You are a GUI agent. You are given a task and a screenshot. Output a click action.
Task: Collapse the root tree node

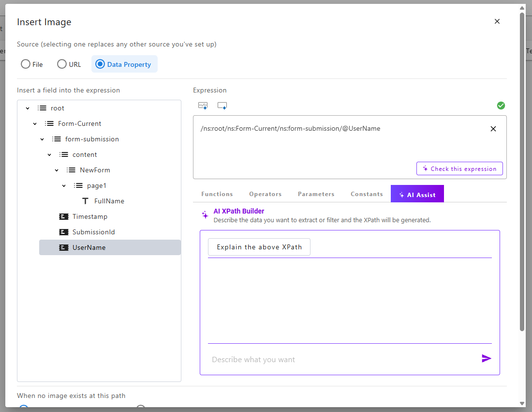click(28, 108)
